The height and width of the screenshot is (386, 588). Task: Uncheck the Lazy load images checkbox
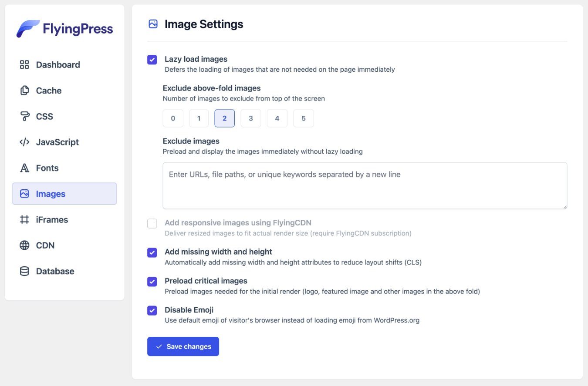point(152,60)
